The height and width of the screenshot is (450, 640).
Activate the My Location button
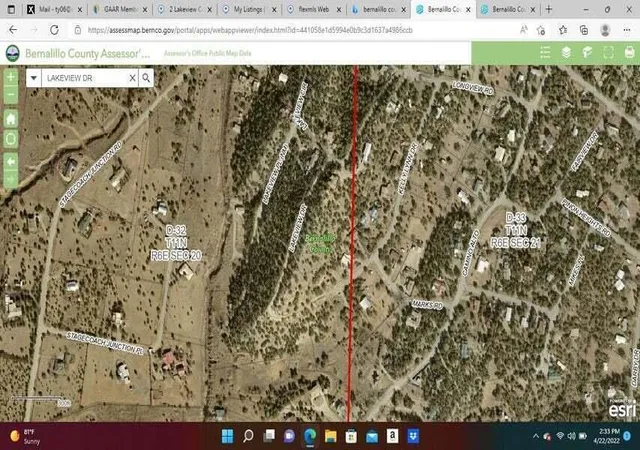tap(11, 139)
